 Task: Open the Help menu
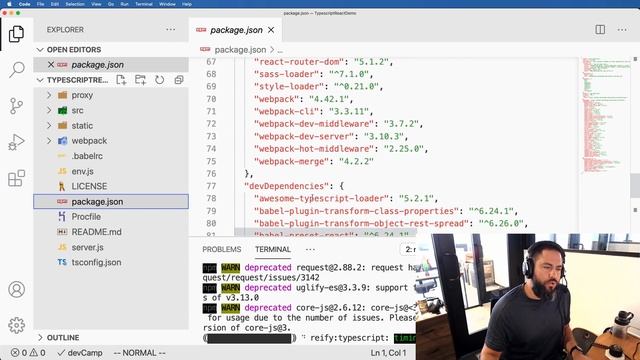click(x=187, y=4)
